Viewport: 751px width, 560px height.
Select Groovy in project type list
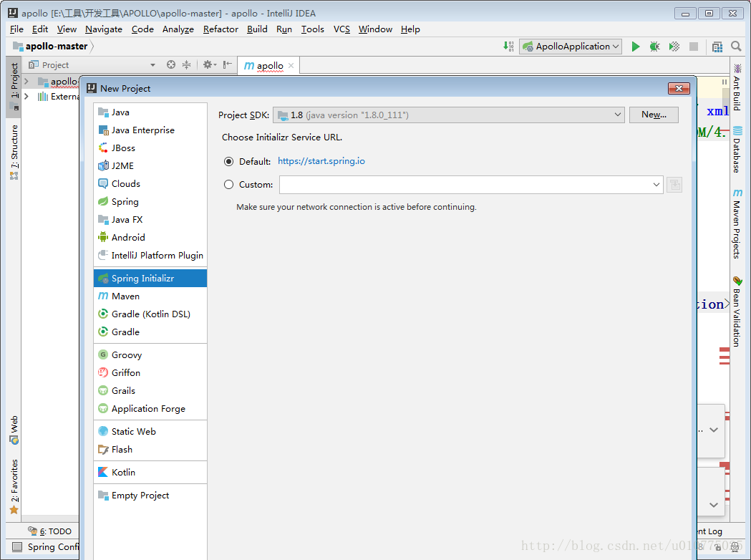tap(150, 355)
